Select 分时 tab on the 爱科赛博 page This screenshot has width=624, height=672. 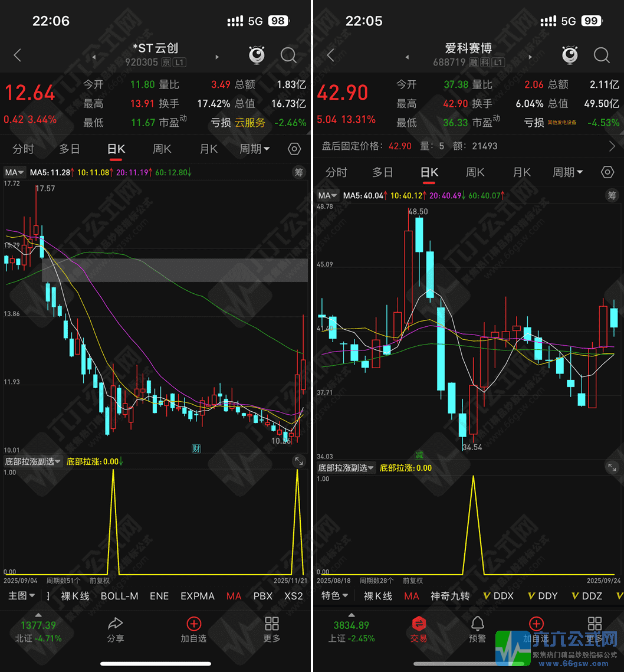tap(336, 172)
